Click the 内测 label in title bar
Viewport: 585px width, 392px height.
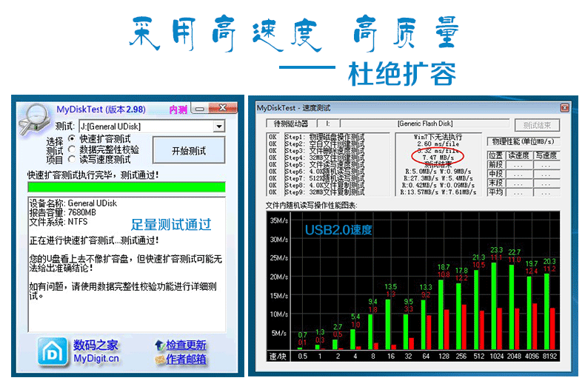[178, 109]
